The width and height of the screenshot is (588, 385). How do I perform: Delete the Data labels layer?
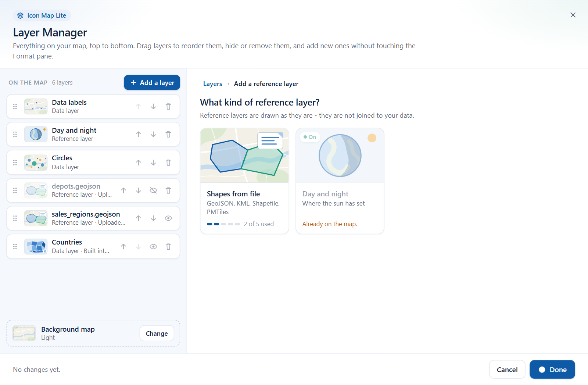(168, 107)
